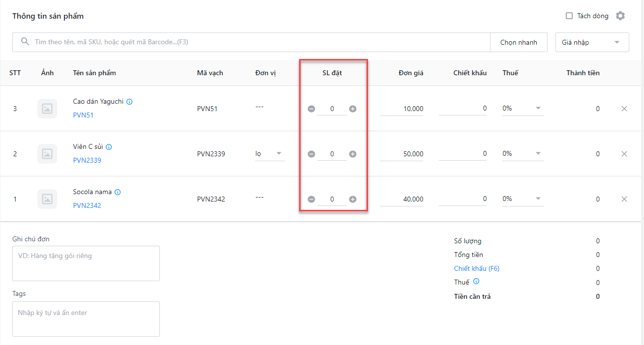The height and width of the screenshot is (345, 644).
Task: Remove the Viên C sủi row
Action: tap(624, 154)
